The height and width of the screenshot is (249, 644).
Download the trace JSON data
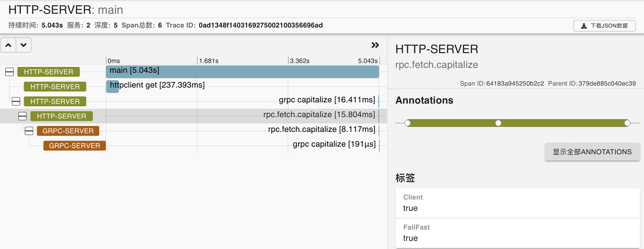(604, 26)
